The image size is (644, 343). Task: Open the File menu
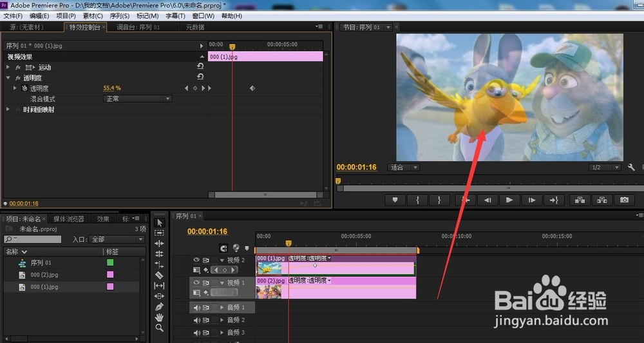[x=13, y=15]
